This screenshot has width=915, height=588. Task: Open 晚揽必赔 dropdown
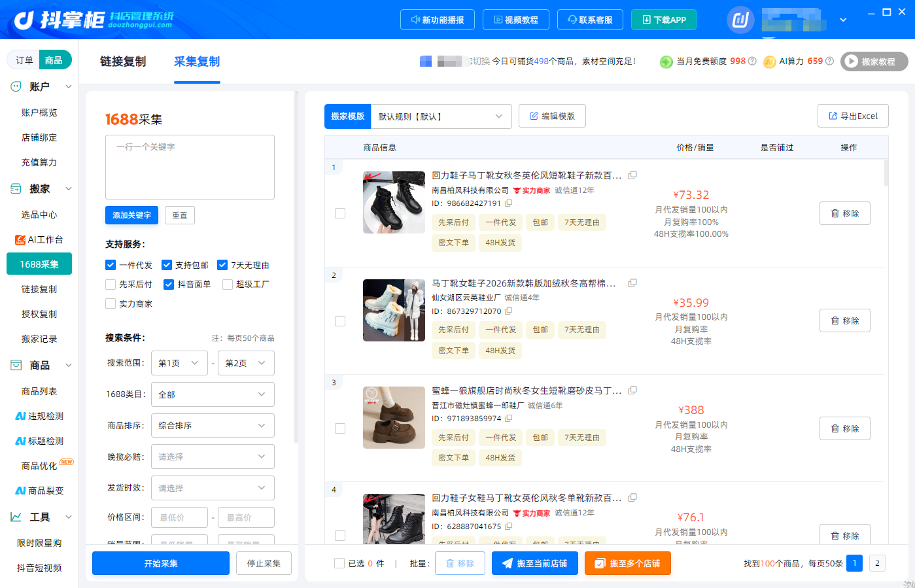point(213,457)
